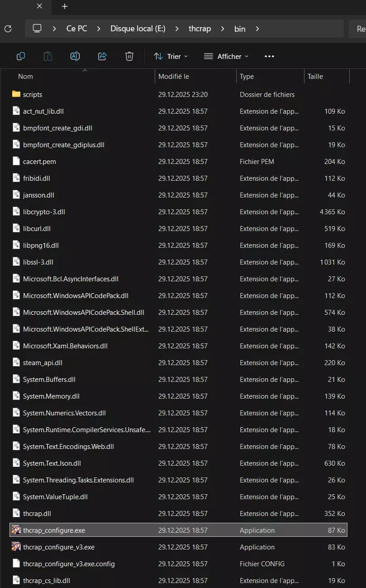This screenshot has height=588, width=366.
Task: Click the copy icon in toolbar
Action: pos(21,56)
